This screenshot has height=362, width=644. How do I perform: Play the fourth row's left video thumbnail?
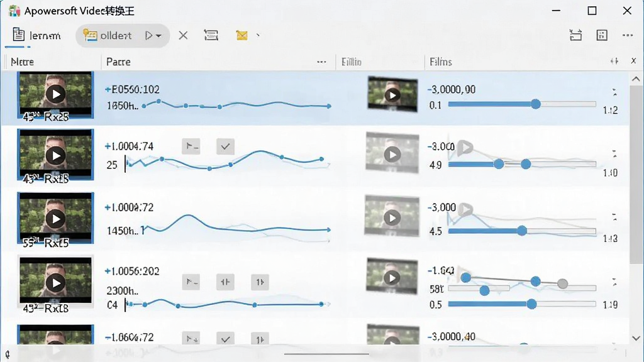click(x=55, y=282)
